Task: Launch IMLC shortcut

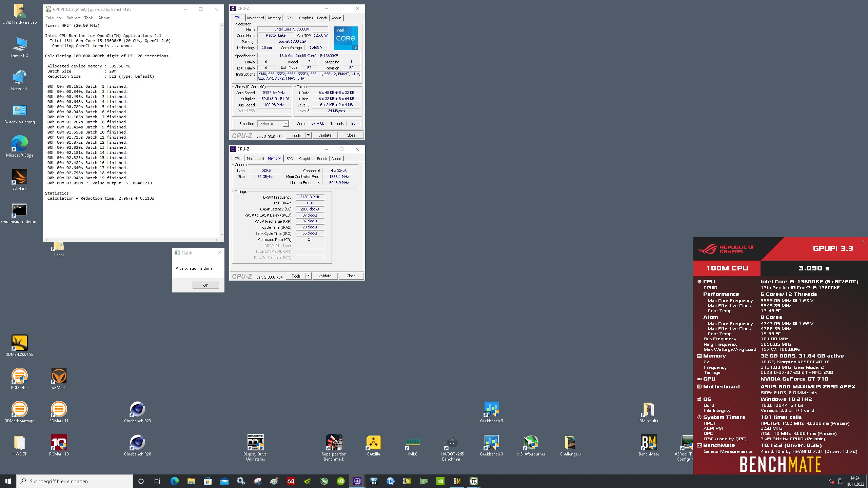Action: [x=413, y=446]
